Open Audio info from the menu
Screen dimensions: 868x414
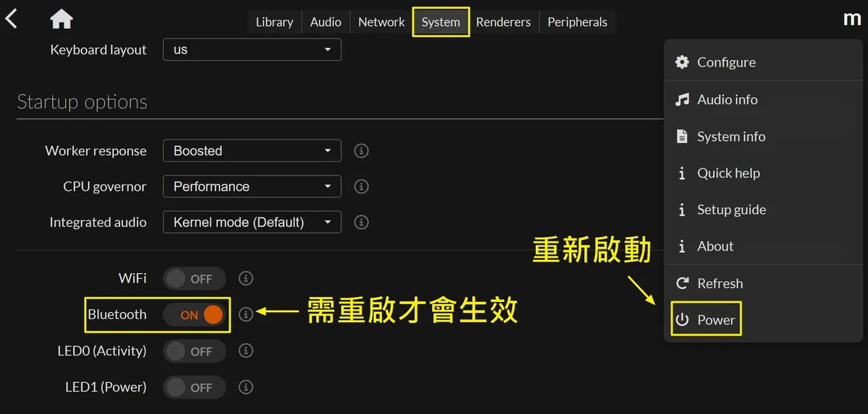[763, 100]
